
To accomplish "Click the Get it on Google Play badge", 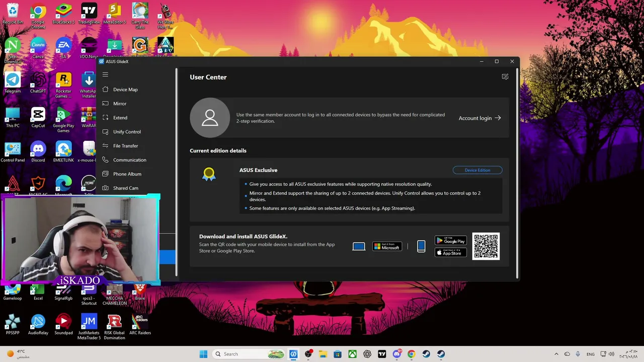I will point(451,241).
